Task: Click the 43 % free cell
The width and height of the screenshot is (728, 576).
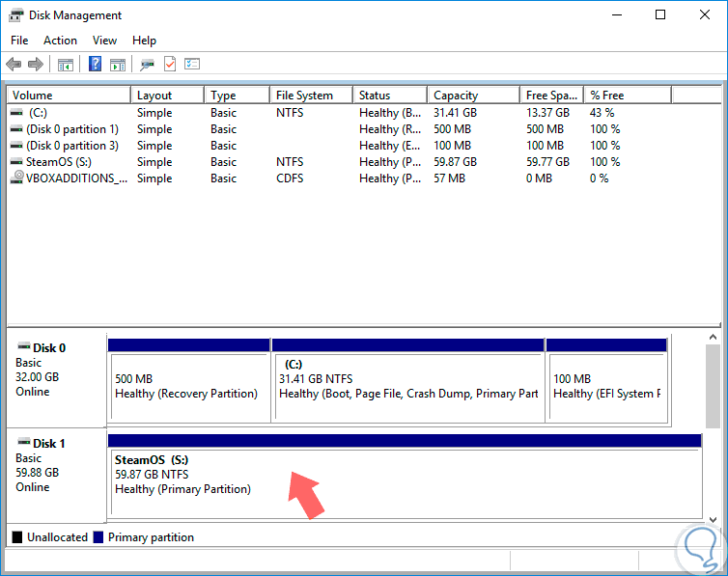Action: coord(602,113)
